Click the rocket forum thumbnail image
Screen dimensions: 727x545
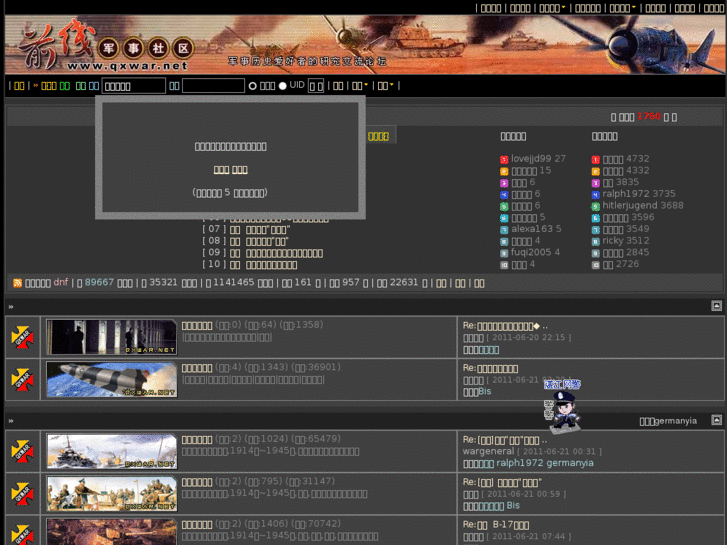click(x=111, y=379)
